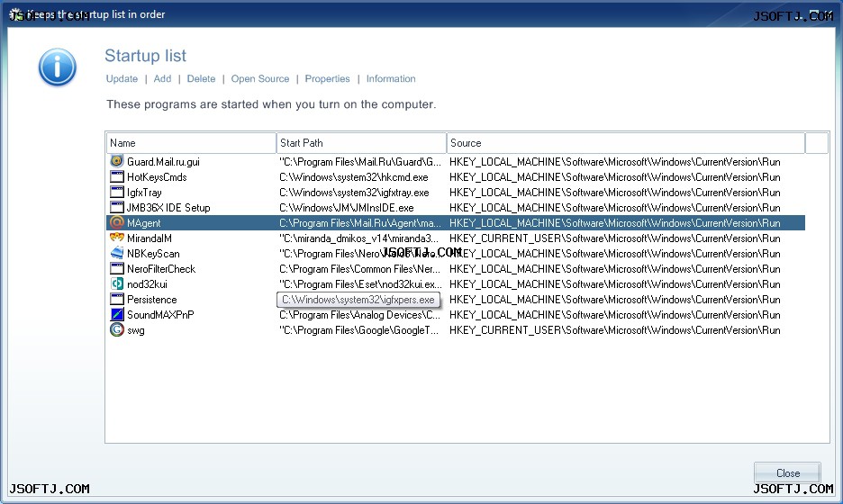Viewport: 843px width, 504px height.
Task: Click the igfxtray.exe start path
Action: (x=354, y=193)
